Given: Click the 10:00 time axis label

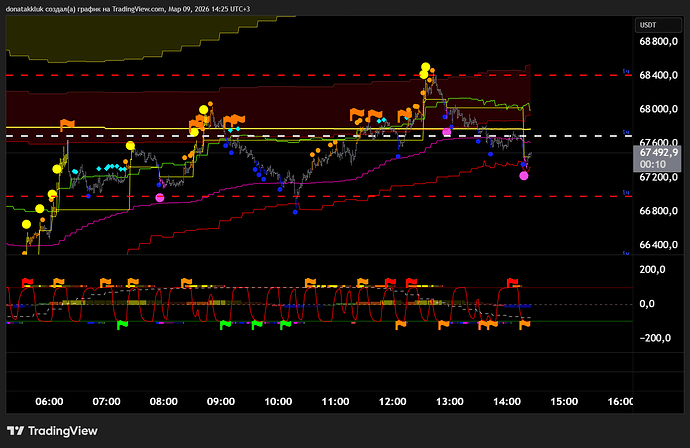Looking at the screenshot, I should [x=279, y=400].
